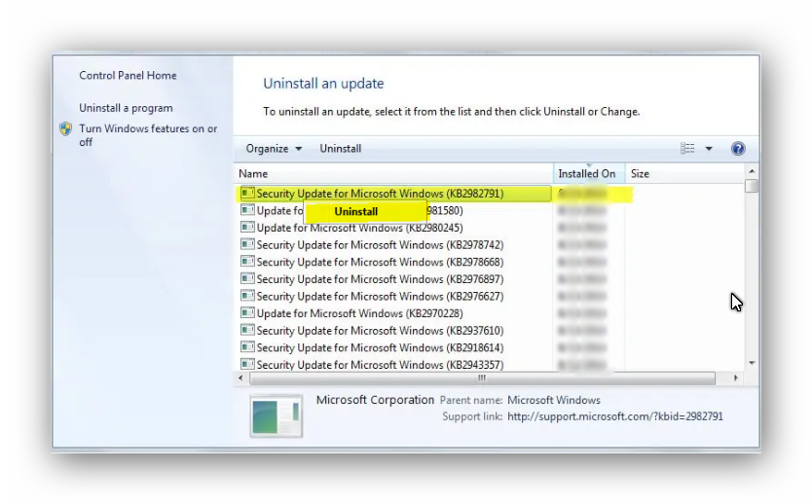Click the vertical scrollbar thumb

[752, 186]
